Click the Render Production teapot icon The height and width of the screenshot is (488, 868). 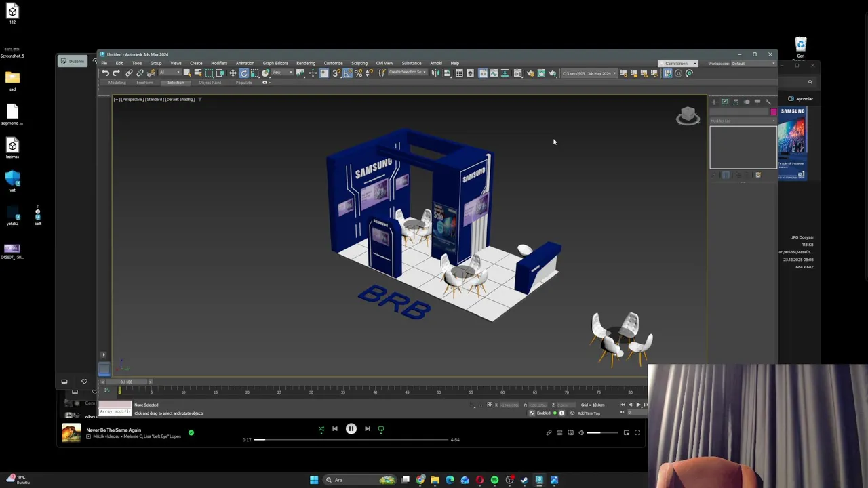[552, 73]
